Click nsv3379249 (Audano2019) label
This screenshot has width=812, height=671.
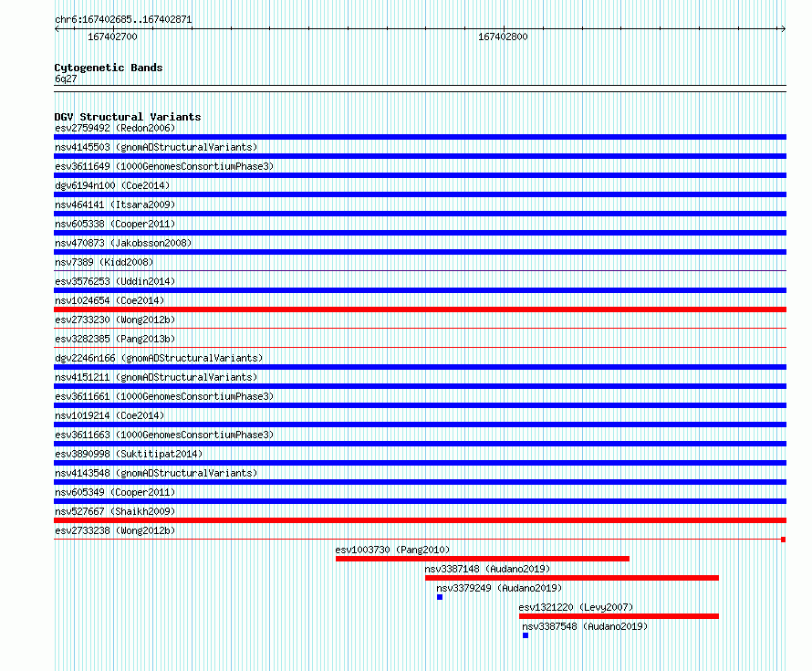(499, 588)
